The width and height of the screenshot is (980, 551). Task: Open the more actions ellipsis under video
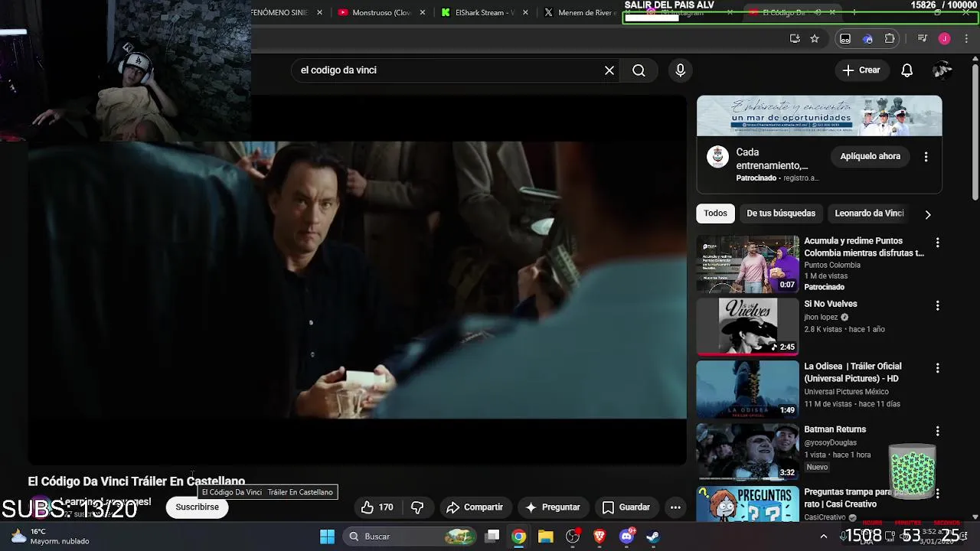675,507
